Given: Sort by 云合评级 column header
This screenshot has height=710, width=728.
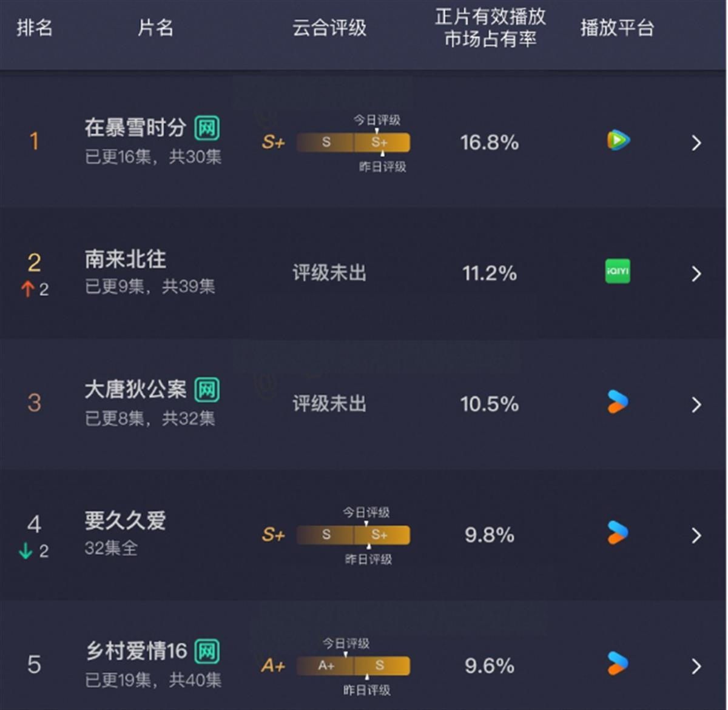Looking at the screenshot, I should point(329,28).
